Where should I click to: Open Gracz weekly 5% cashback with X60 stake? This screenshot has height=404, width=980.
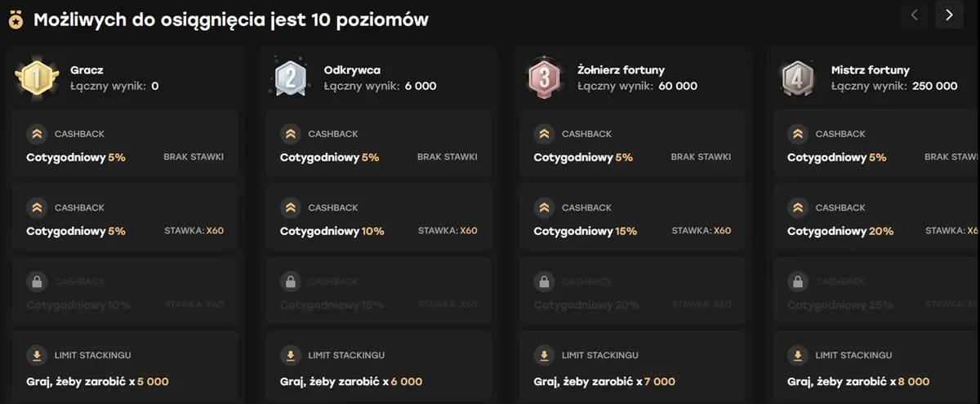(x=125, y=220)
